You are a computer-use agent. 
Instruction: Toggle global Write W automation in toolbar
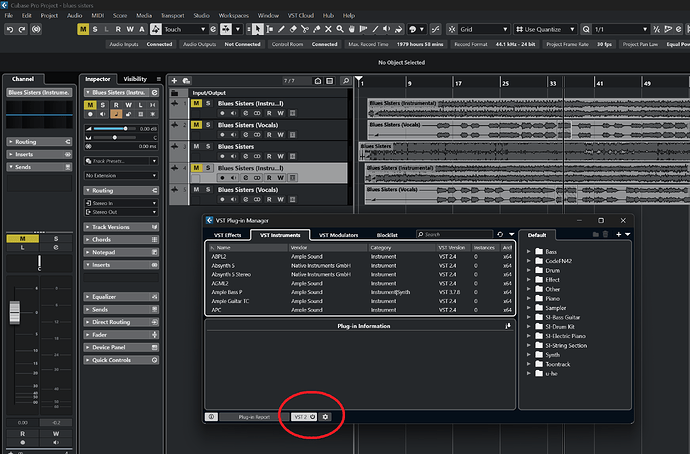[x=130, y=29]
